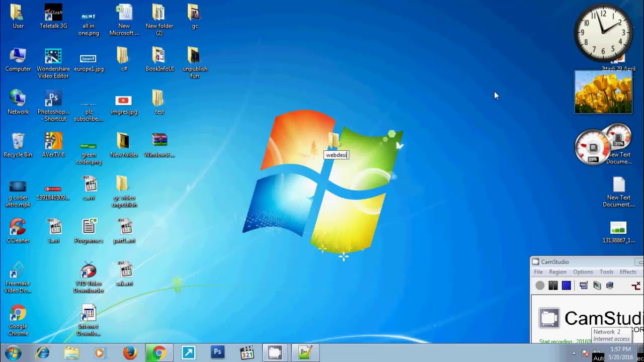Select the europe1.jpg file
The width and height of the screenshot is (644, 362).
click(x=89, y=60)
